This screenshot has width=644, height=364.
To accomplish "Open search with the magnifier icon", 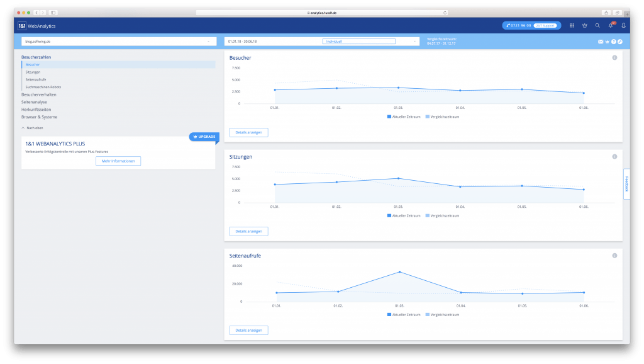I will [x=597, y=26].
